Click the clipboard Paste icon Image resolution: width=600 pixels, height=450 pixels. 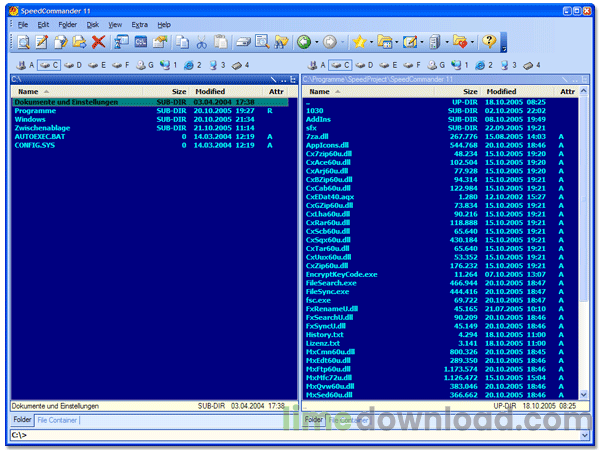221,42
